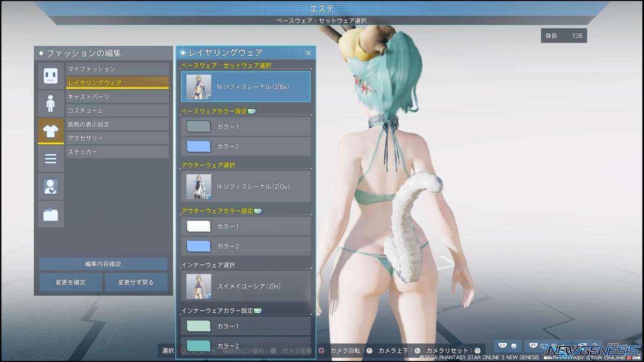
Task: Click カメラリセット control hint
Action: [453, 351]
